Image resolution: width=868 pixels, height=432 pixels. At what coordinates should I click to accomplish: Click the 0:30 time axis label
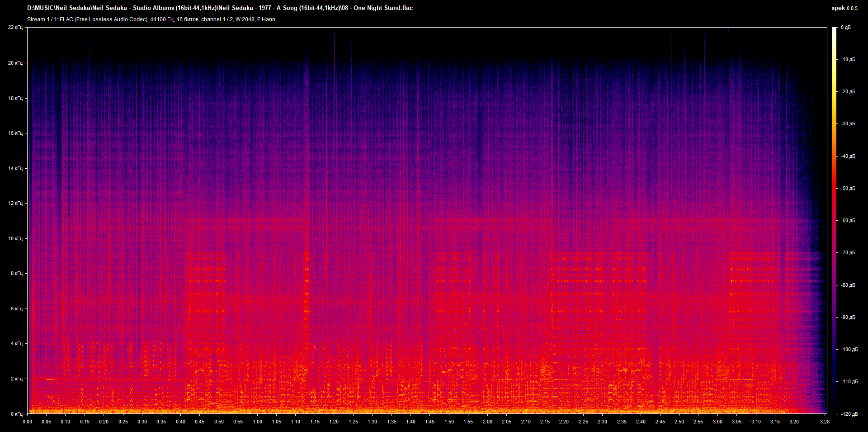[142, 422]
